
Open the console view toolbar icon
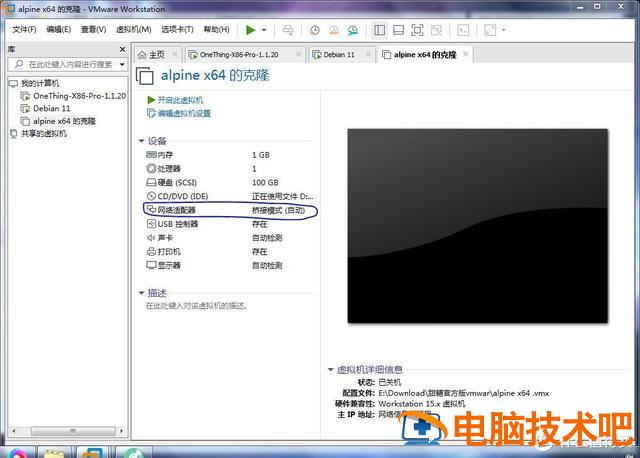(463, 30)
